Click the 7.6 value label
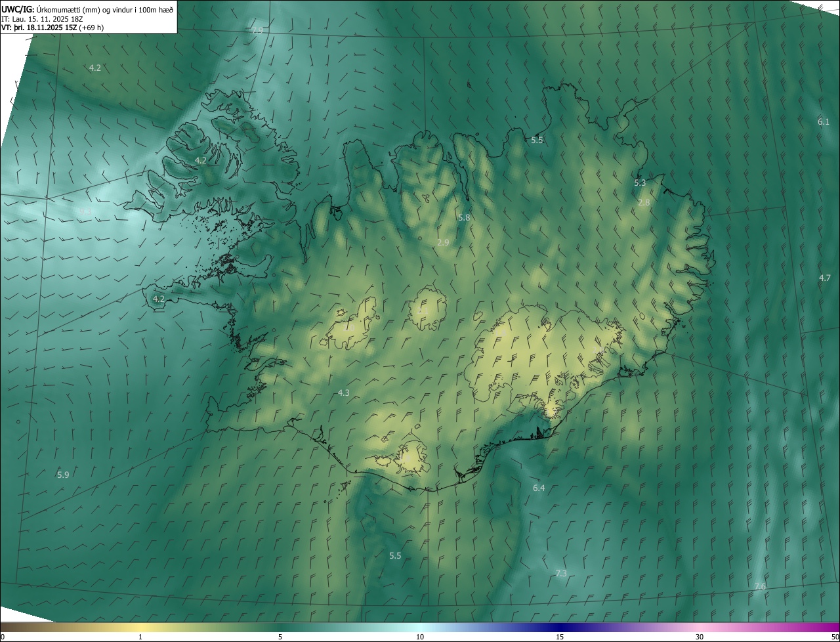The width and height of the screenshot is (840, 642). click(x=760, y=586)
